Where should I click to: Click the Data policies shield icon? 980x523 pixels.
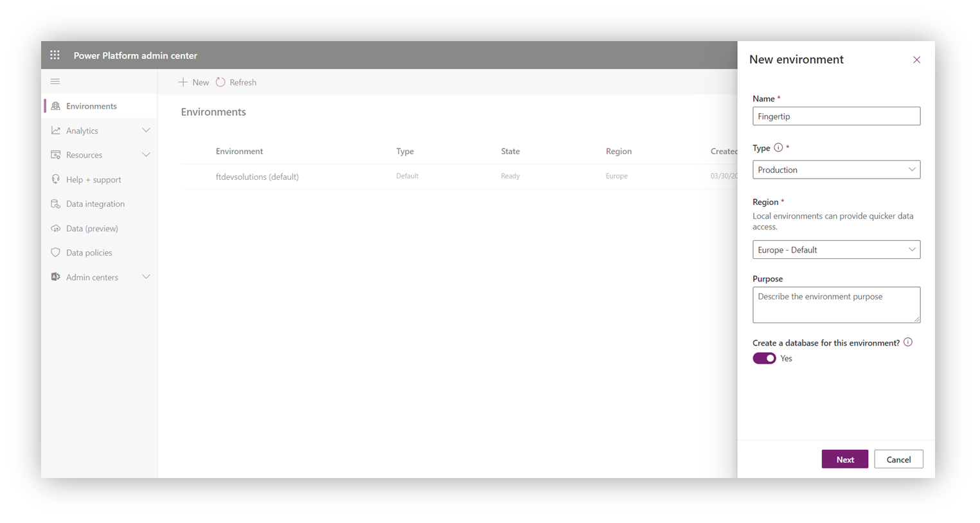56,253
